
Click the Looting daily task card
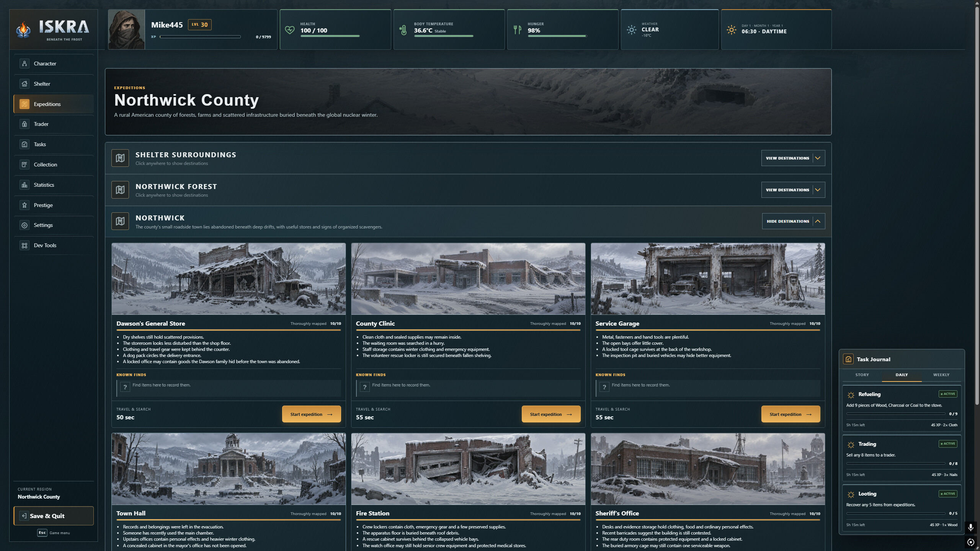click(x=902, y=509)
